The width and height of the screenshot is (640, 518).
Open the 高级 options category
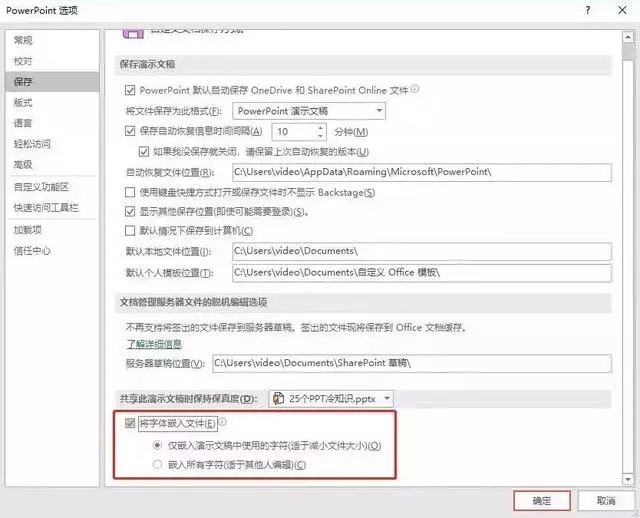pyautogui.click(x=23, y=165)
